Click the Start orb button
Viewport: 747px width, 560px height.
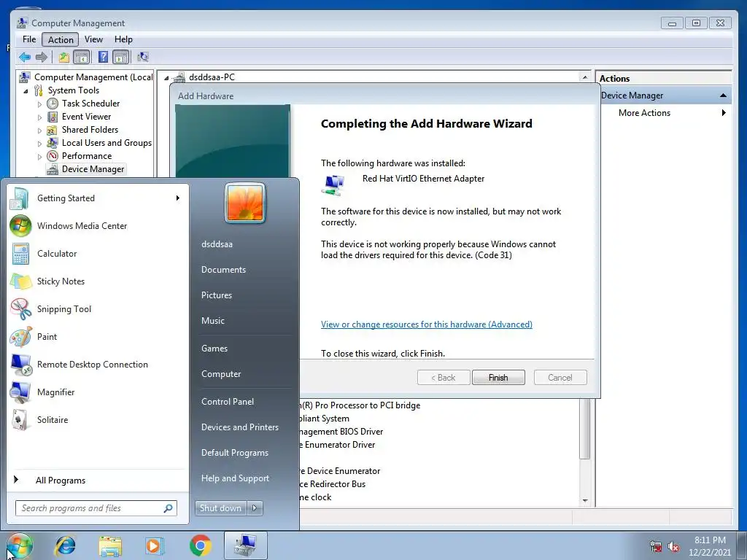pos(20,545)
